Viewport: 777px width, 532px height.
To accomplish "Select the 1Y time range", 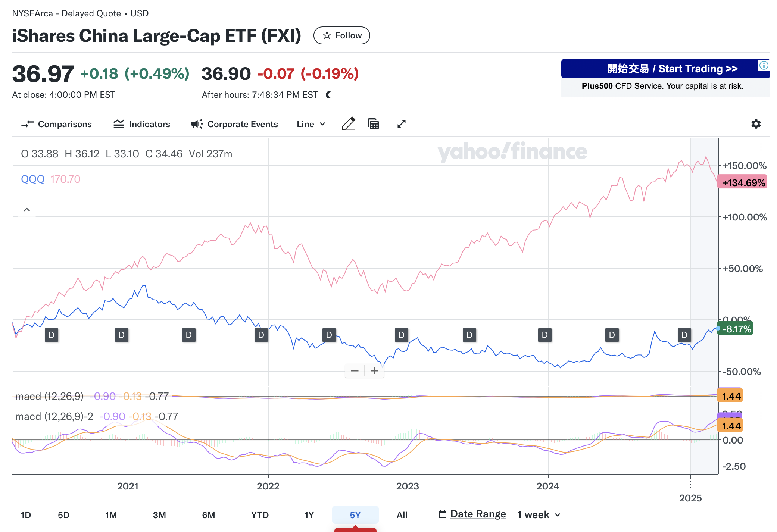I will point(309,515).
